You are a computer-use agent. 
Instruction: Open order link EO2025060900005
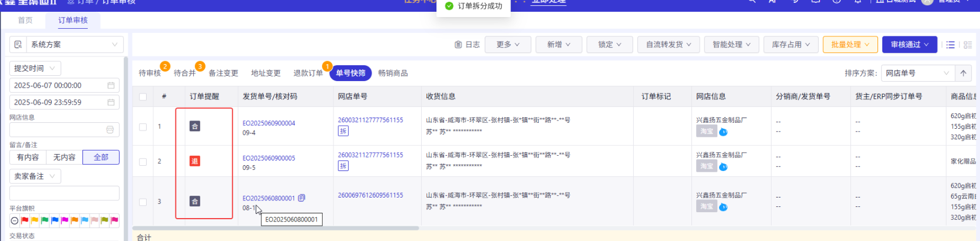click(x=269, y=158)
